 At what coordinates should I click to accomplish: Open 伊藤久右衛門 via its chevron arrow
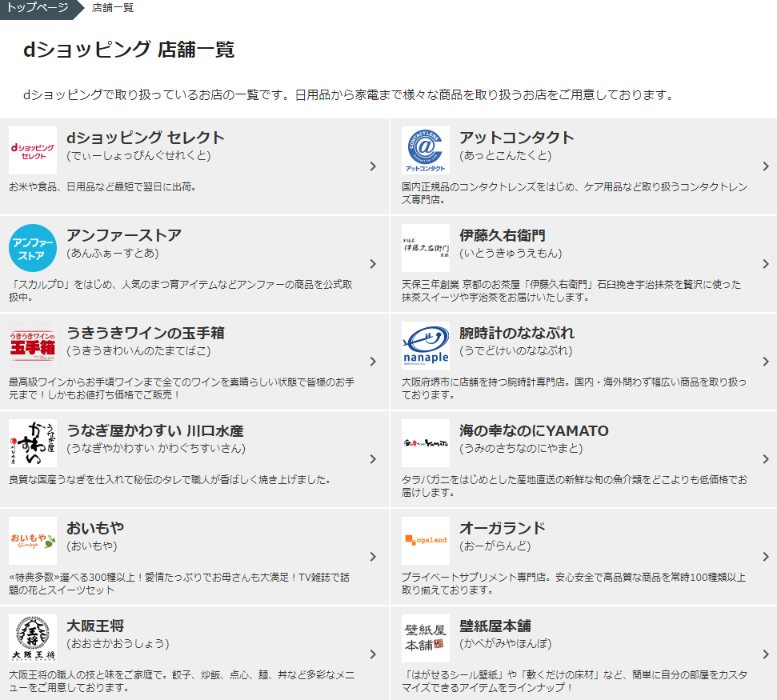pyautogui.click(x=766, y=264)
